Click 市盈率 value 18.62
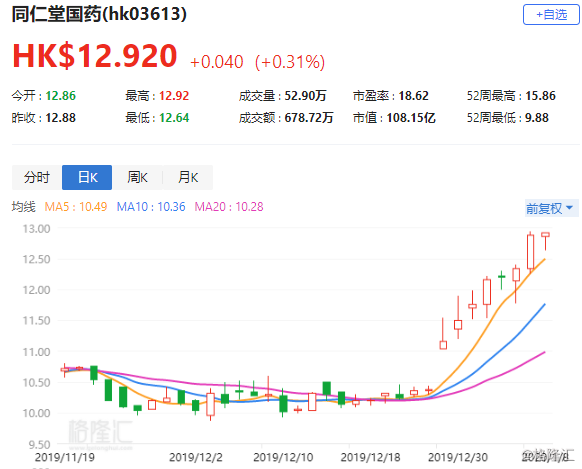This screenshot has height=469, width=582. (x=413, y=96)
